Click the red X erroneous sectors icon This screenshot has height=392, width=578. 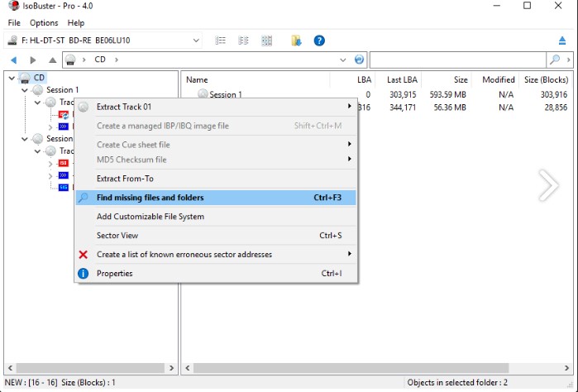(84, 255)
